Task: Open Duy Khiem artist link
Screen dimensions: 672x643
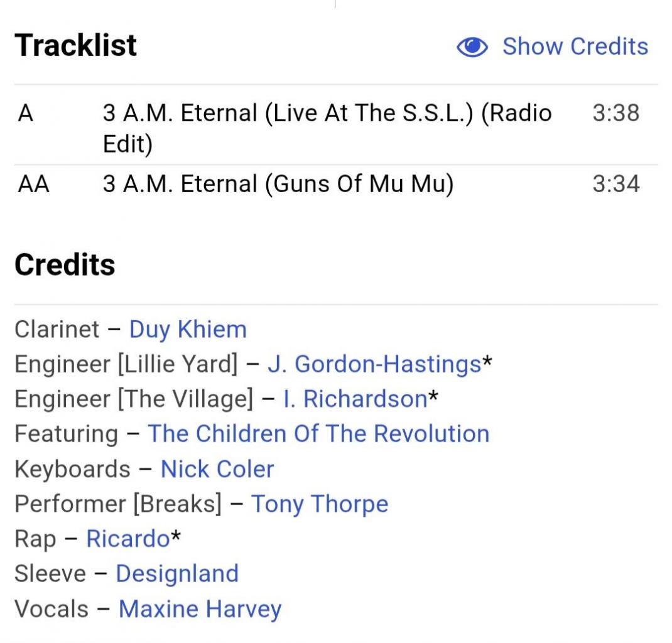Action: (x=188, y=329)
